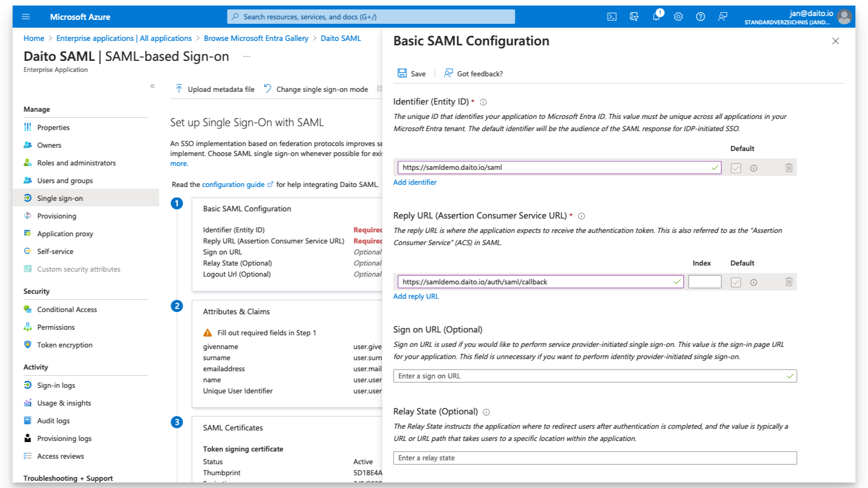This screenshot has height=488, width=868.
Task: Click Change single sign-on mode label
Action: [x=322, y=89]
